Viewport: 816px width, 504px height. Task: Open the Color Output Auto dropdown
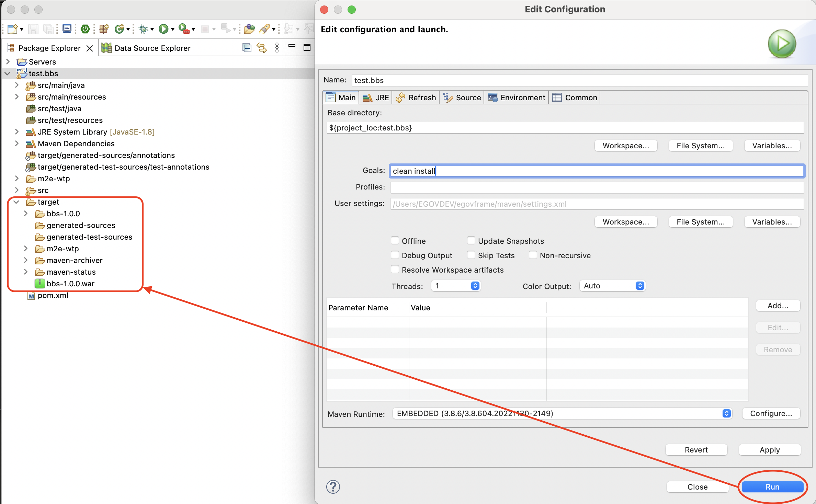click(612, 286)
